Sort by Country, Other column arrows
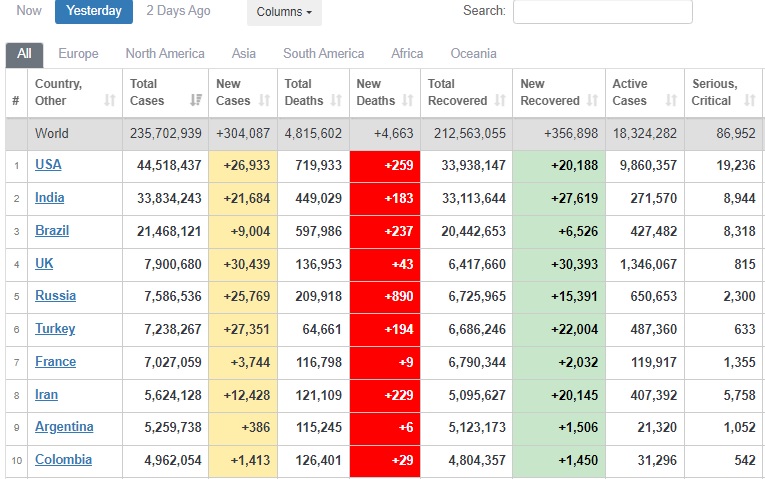The height and width of the screenshot is (479, 765). click(x=110, y=100)
